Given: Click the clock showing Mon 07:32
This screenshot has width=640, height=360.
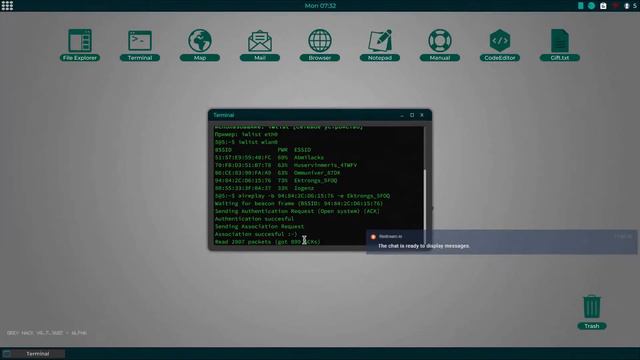Looking at the screenshot, I should (x=320, y=6).
